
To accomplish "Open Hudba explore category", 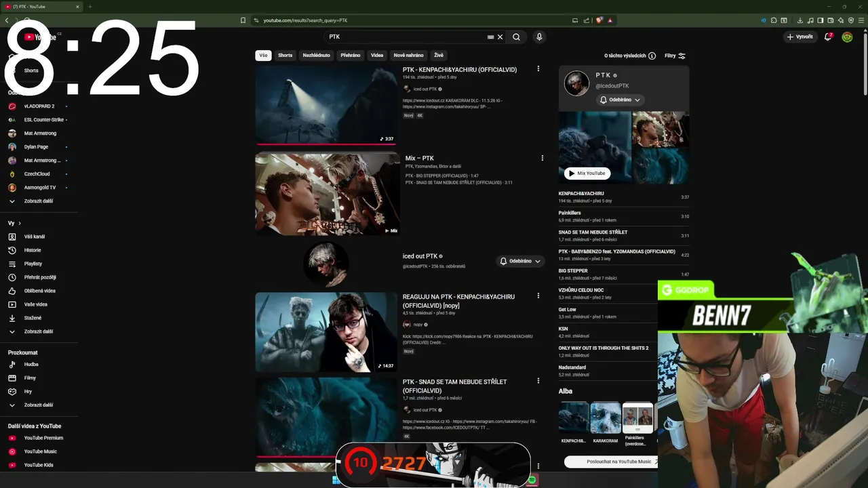I will point(31,365).
